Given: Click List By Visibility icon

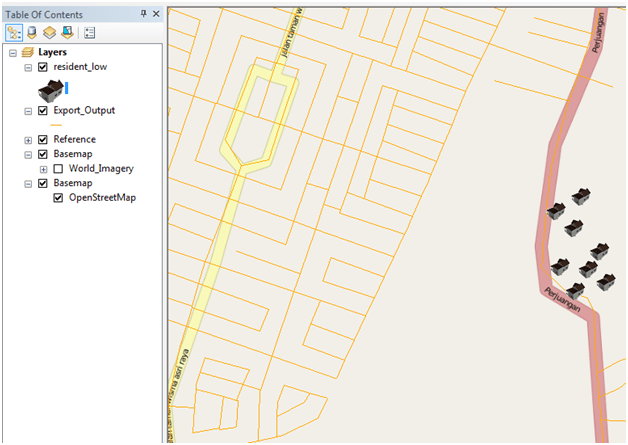Looking at the screenshot, I should (48, 32).
